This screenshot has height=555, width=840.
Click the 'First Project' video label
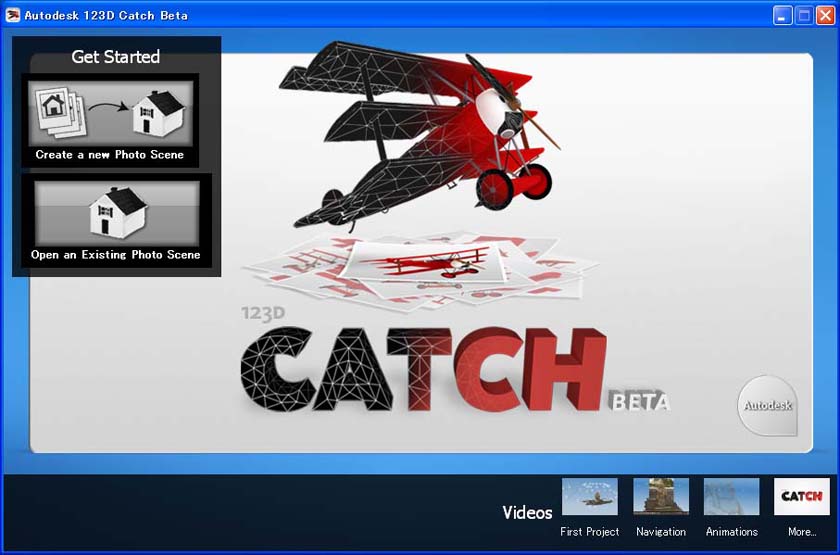tap(589, 532)
